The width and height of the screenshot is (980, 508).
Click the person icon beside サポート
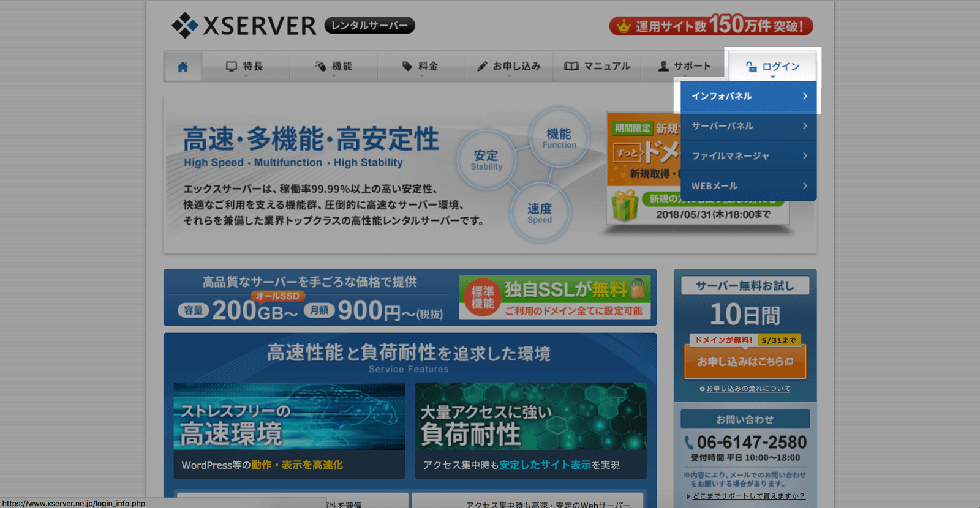pos(663,66)
